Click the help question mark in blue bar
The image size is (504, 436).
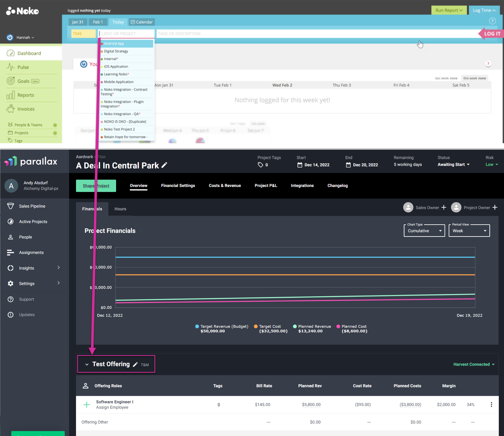coord(492,21)
